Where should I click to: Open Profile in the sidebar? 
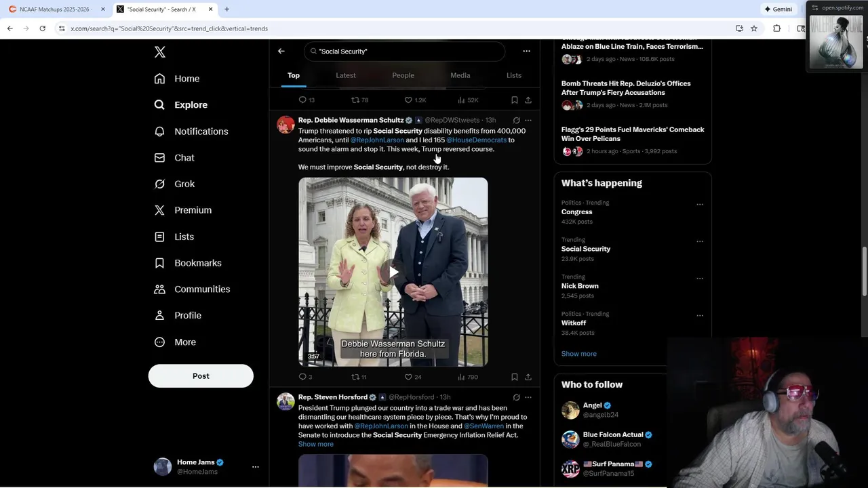(x=178, y=315)
